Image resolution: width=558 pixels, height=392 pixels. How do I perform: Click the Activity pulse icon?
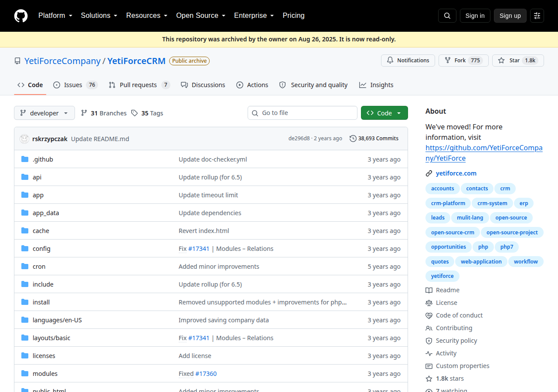pyautogui.click(x=429, y=353)
